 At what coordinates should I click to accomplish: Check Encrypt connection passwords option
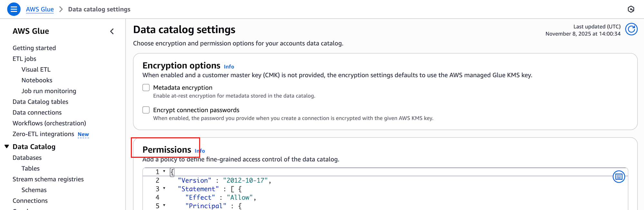(x=146, y=110)
